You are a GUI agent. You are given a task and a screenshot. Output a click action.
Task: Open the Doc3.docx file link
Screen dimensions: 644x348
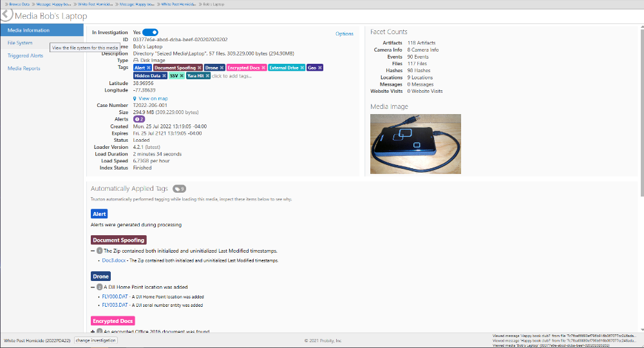pos(114,260)
